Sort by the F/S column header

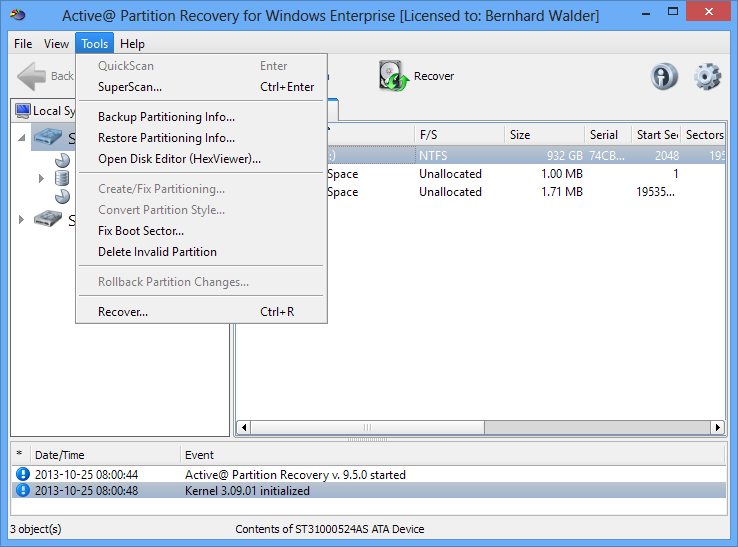(x=459, y=135)
